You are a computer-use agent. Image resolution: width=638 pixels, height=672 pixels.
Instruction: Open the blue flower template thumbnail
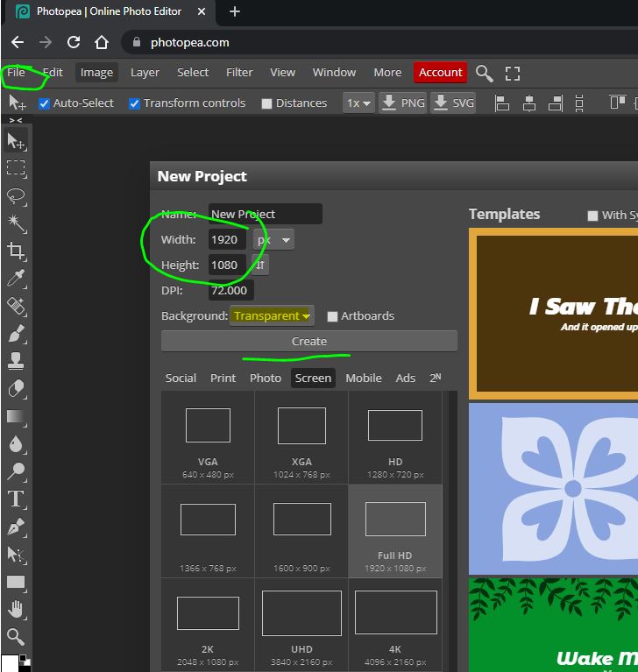pos(553,489)
